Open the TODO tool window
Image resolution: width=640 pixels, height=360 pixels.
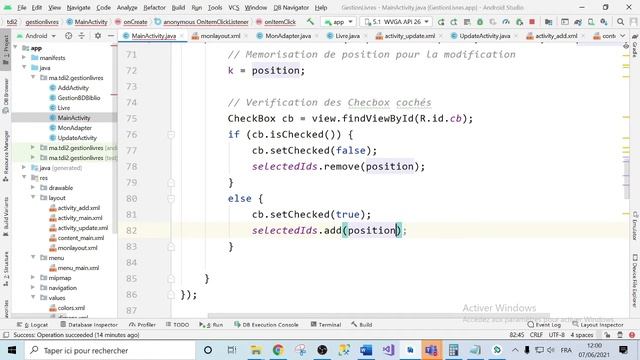coord(178,324)
